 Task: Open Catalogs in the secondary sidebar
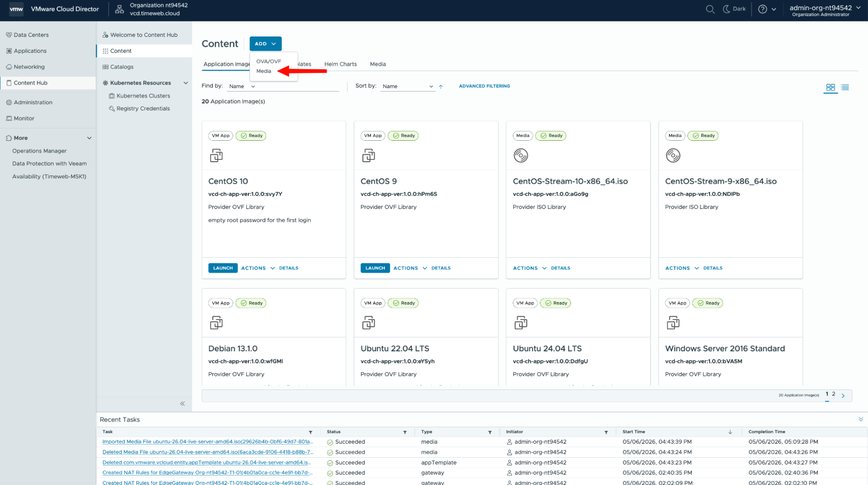point(122,67)
